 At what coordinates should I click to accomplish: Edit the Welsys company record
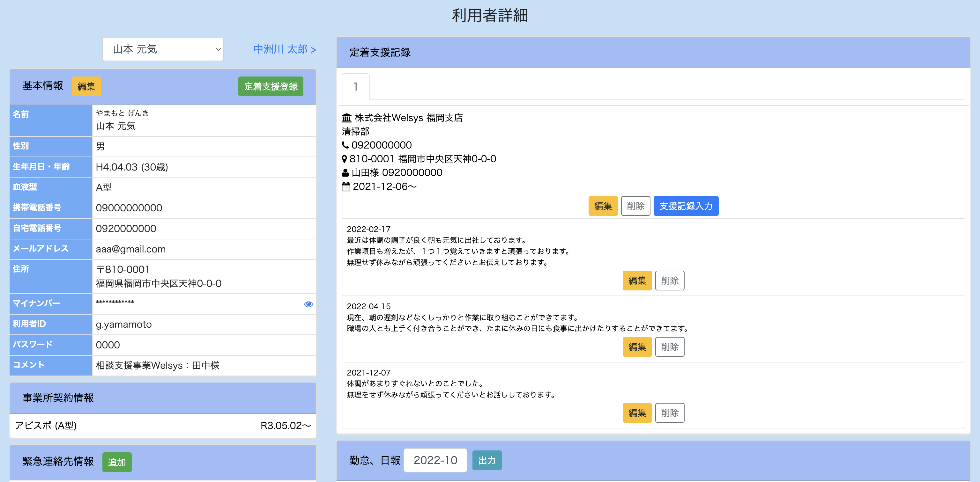603,206
